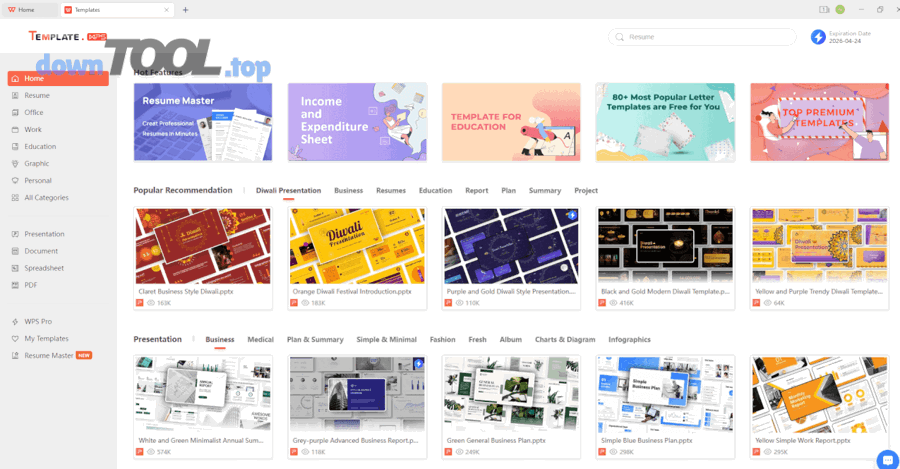Open White and Green Minimalist Annual template
The height and width of the screenshot is (469, 900).
click(203, 407)
